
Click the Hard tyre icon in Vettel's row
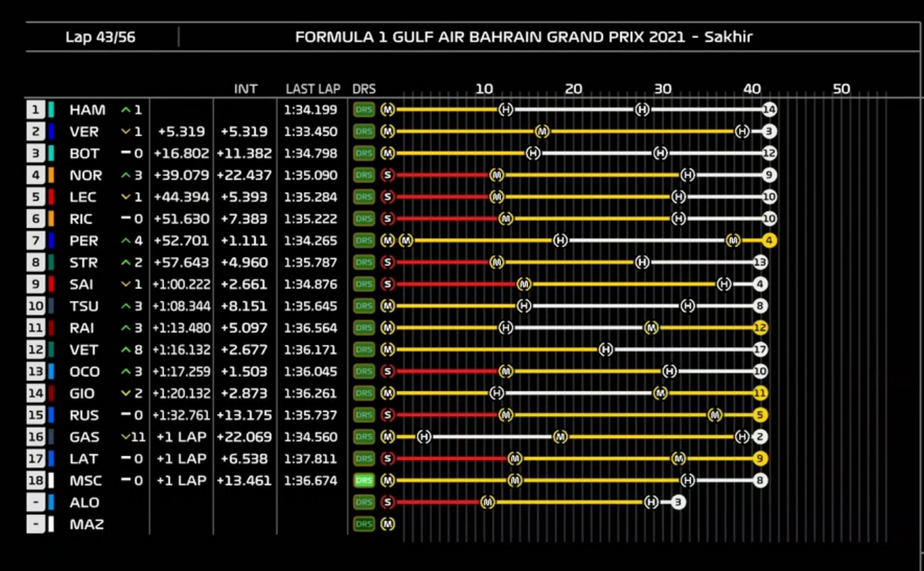pyautogui.click(x=605, y=349)
